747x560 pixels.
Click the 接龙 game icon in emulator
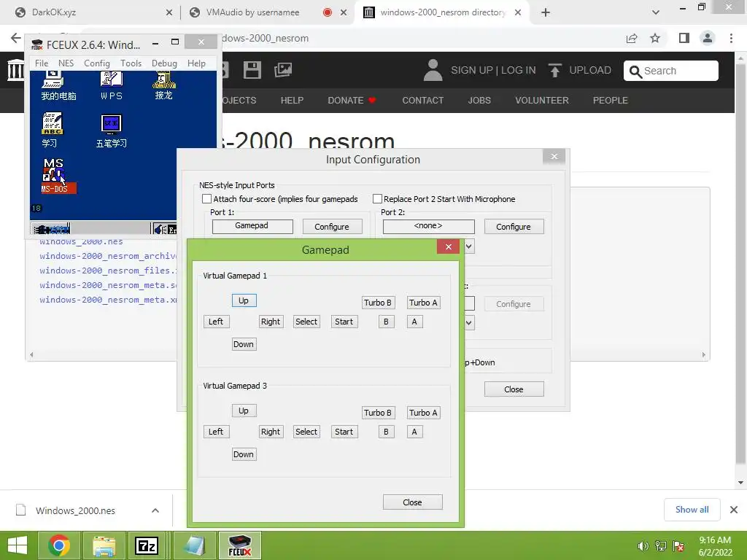pos(164,86)
